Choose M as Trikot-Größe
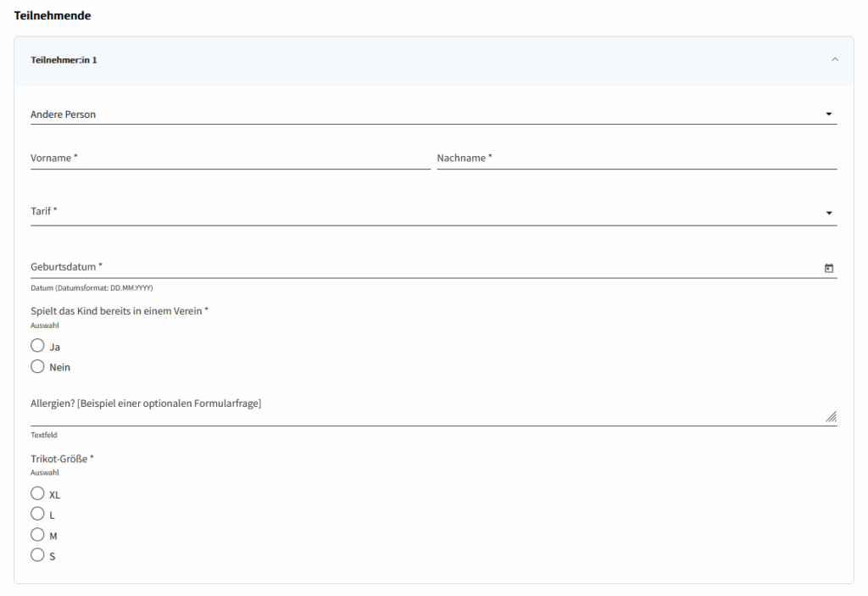868x596 pixels. [37, 535]
